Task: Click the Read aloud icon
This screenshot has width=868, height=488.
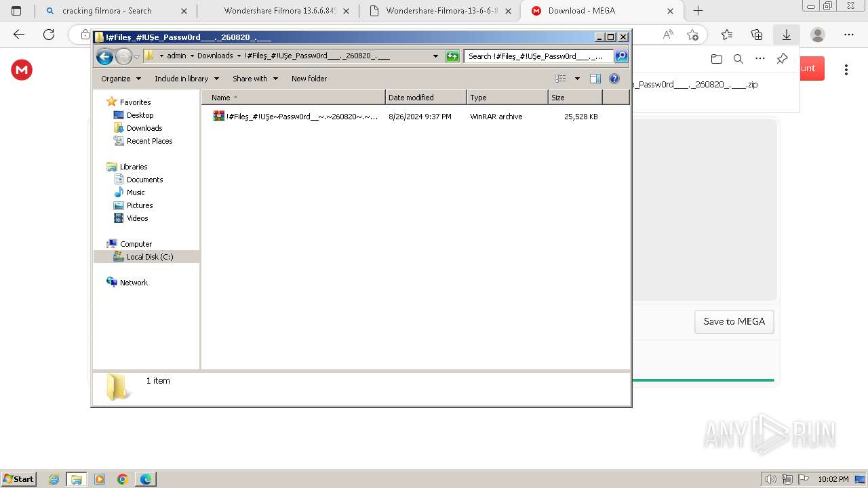Action: click(x=668, y=35)
